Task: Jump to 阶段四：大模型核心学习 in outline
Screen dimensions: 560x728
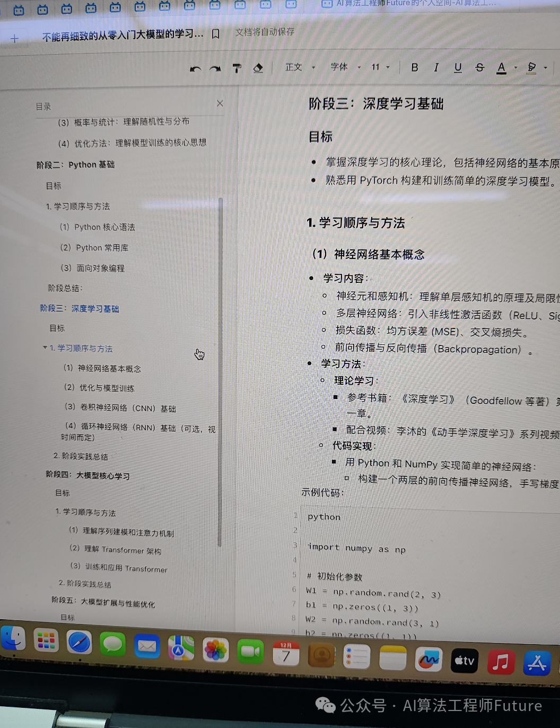Action: (88, 475)
